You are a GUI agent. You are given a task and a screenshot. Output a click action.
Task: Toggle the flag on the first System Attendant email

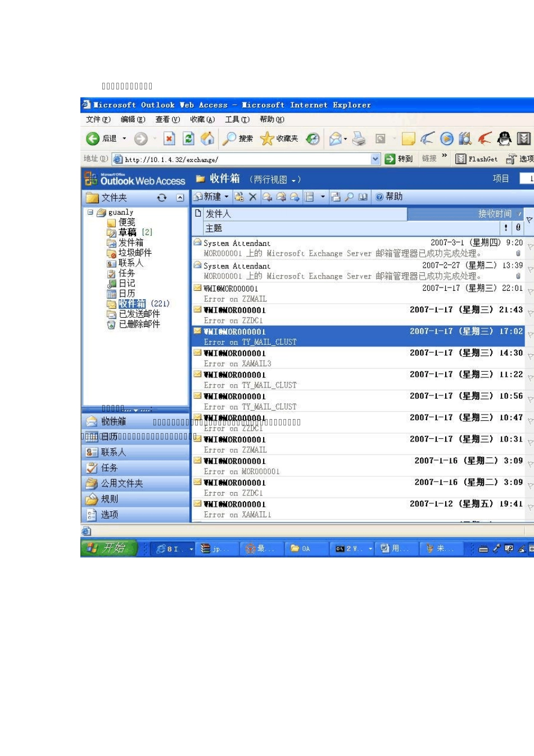[530, 247]
